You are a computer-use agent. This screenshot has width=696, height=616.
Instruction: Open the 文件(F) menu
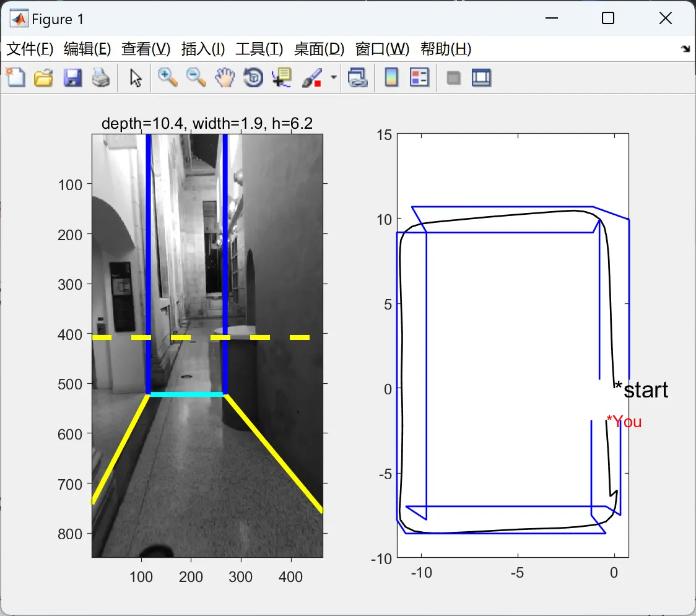pos(30,49)
